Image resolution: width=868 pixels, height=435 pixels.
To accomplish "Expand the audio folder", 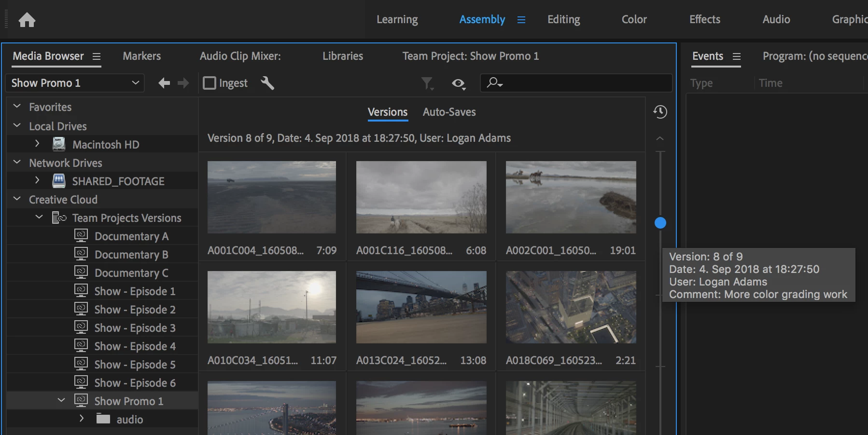I will click(82, 418).
